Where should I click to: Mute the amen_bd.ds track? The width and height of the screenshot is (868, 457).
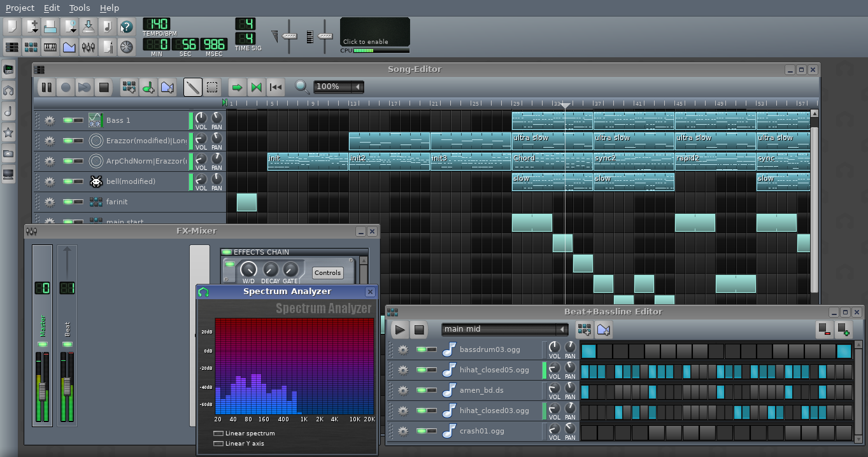[421, 390]
